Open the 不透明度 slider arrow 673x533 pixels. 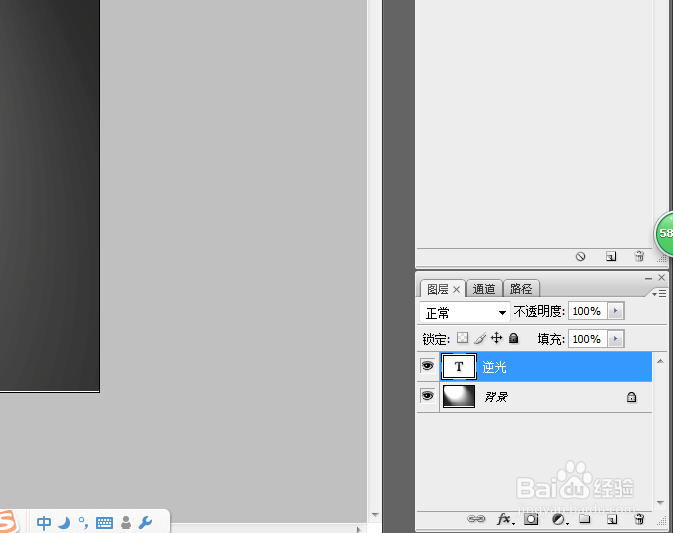(615, 311)
